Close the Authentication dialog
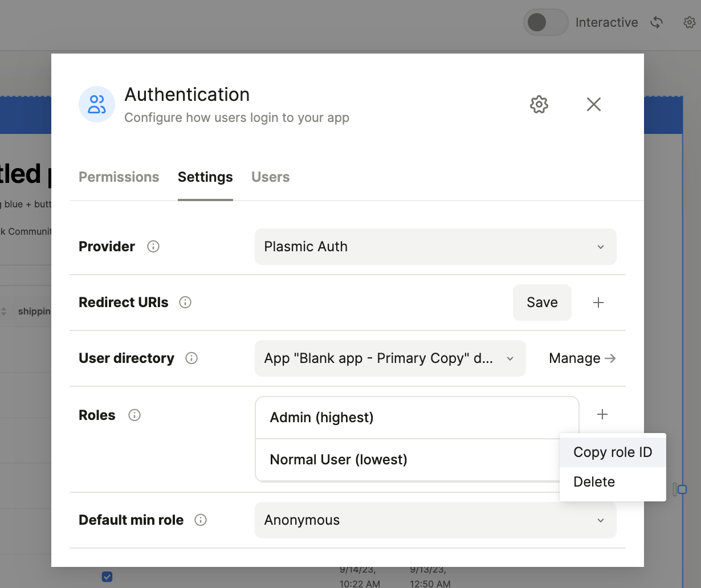This screenshot has height=588, width=701. (593, 104)
